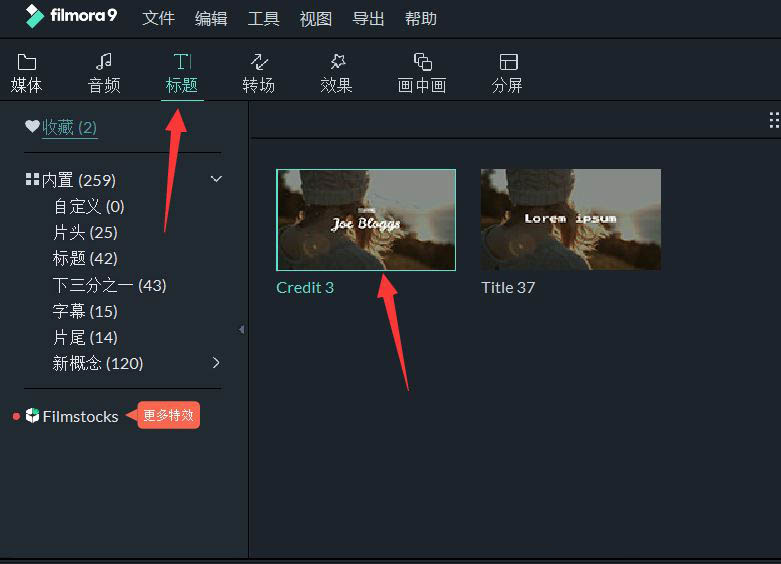
Task: Click the Credit 3 label
Action: tap(305, 287)
